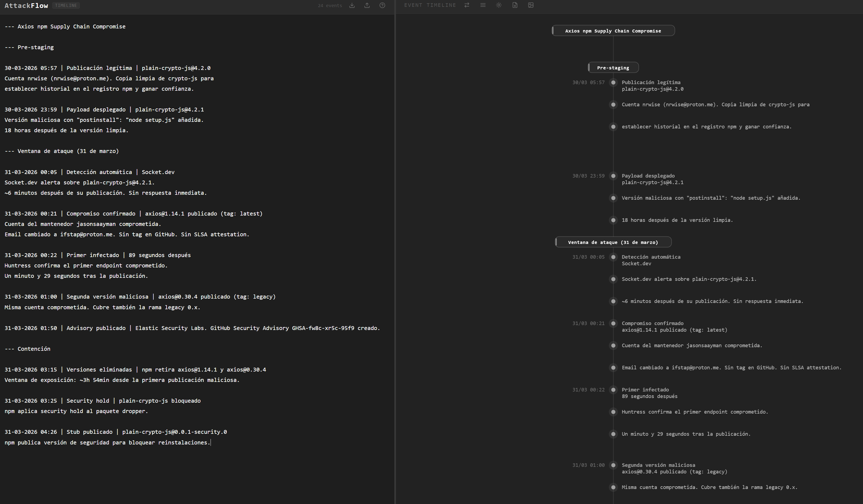The image size is (863, 504).
Task: Open the help question mark icon
Action: (382, 5)
